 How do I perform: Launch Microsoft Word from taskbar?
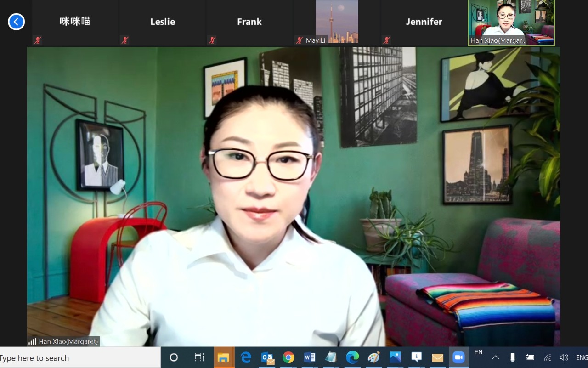pyautogui.click(x=310, y=357)
